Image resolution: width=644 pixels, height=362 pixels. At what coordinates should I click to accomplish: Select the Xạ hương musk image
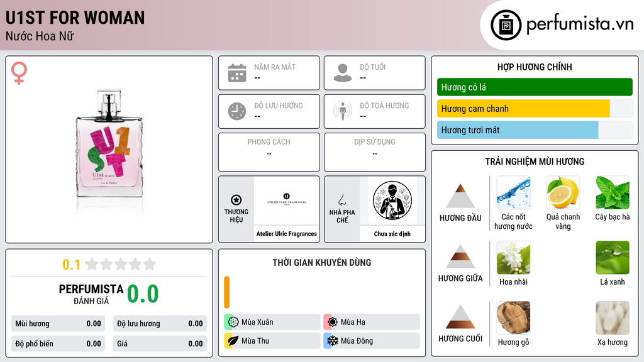[613, 317]
